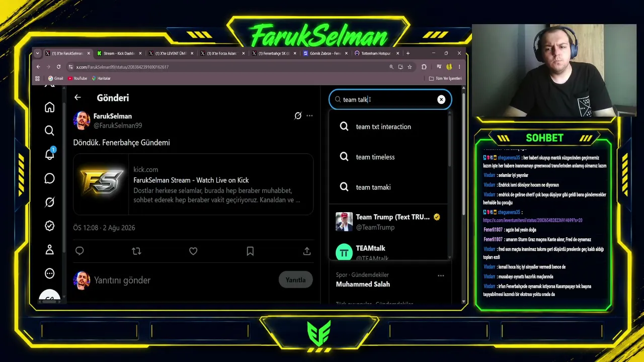Image resolution: width=644 pixels, height=362 pixels.
Task: Click FarukSelman's avatar on the post
Action: click(x=82, y=121)
